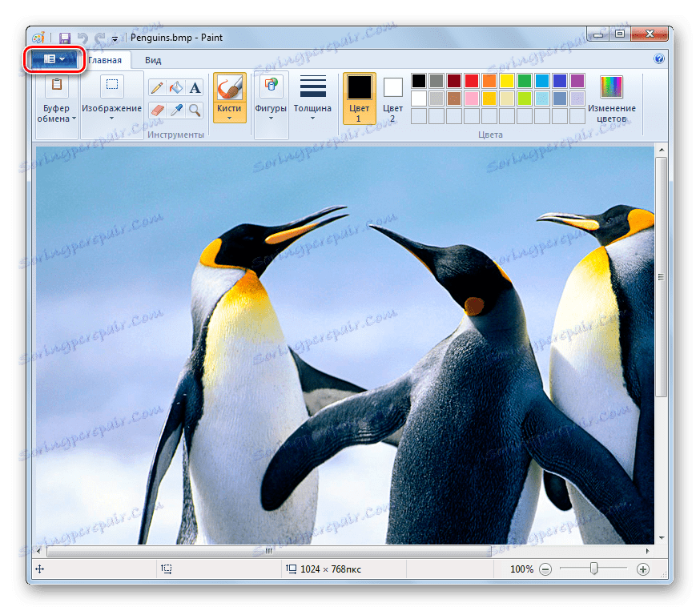Select the Fill with color bucket tool

coord(176,87)
